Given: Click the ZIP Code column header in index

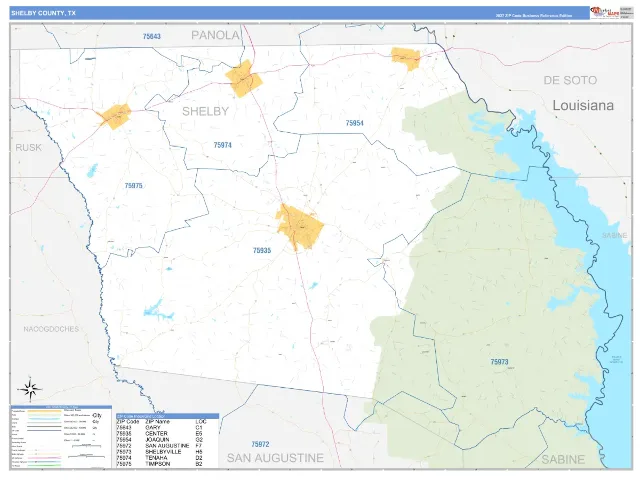Looking at the screenshot, I should click(128, 422).
